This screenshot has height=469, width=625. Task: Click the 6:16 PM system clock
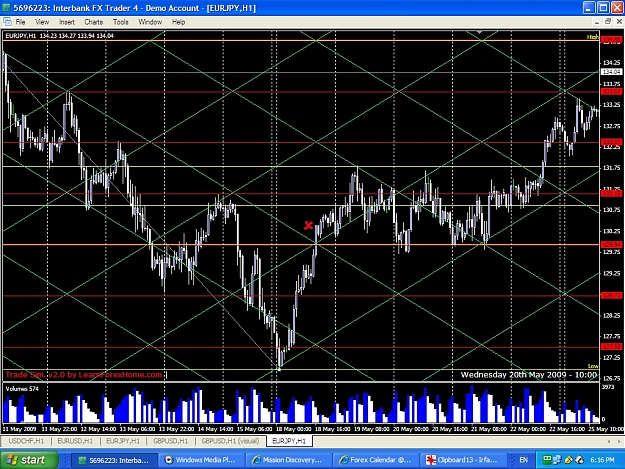pyautogui.click(x=602, y=460)
